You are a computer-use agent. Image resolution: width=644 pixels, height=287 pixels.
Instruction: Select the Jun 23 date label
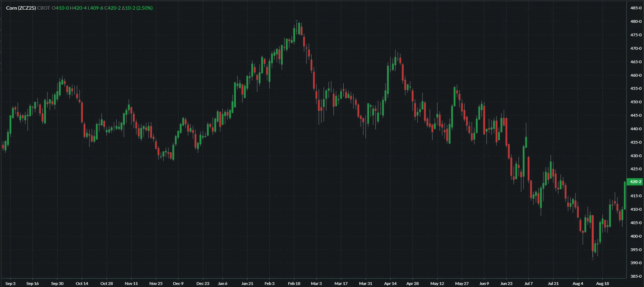[506, 284]
